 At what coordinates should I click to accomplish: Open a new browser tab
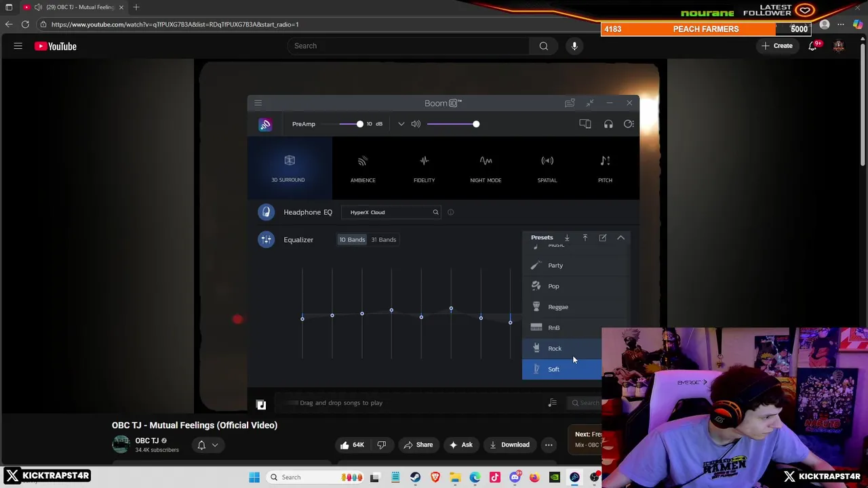click(136, 7)
